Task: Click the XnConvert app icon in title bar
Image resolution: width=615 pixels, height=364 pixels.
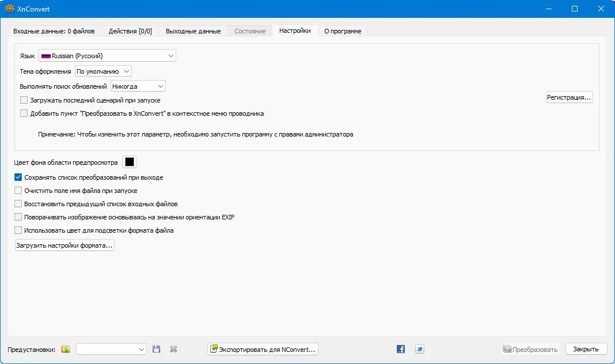Action: click(x=9, y=8)
